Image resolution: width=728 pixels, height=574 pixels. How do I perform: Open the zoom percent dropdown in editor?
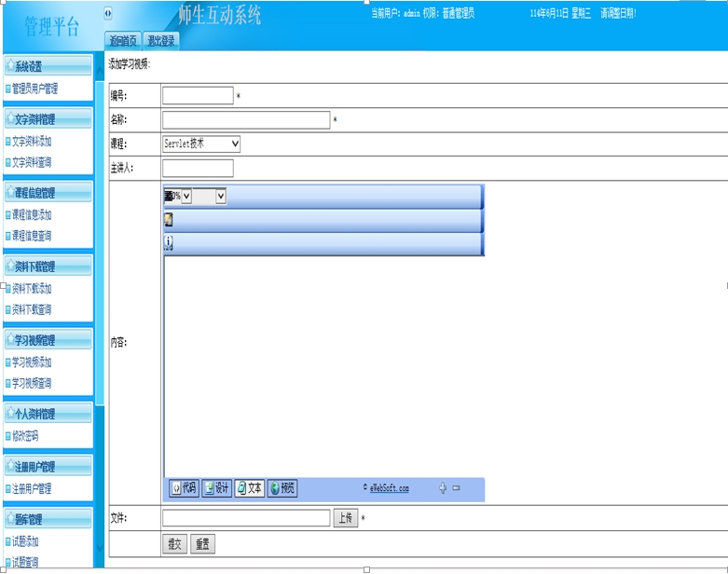[186, 197]
